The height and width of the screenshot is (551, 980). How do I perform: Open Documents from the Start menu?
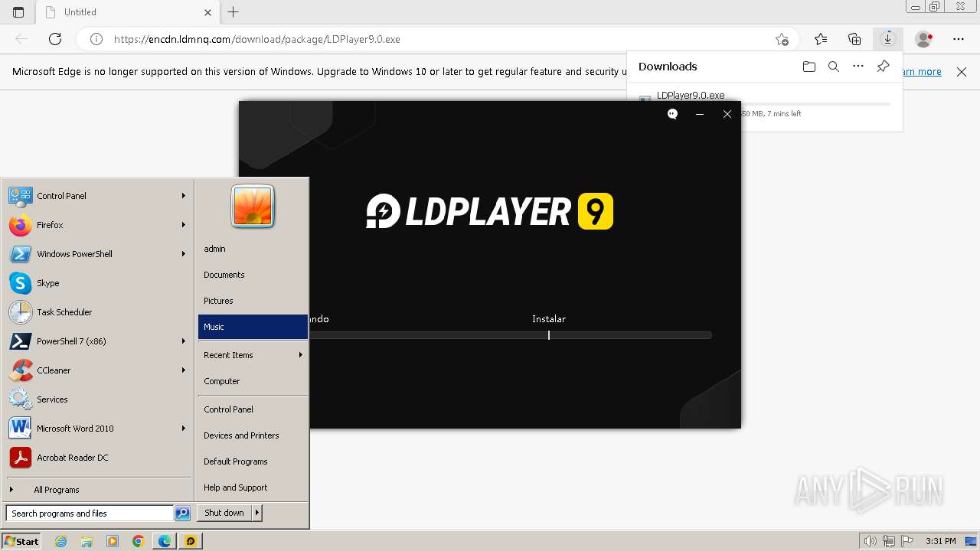click(253, 275)
